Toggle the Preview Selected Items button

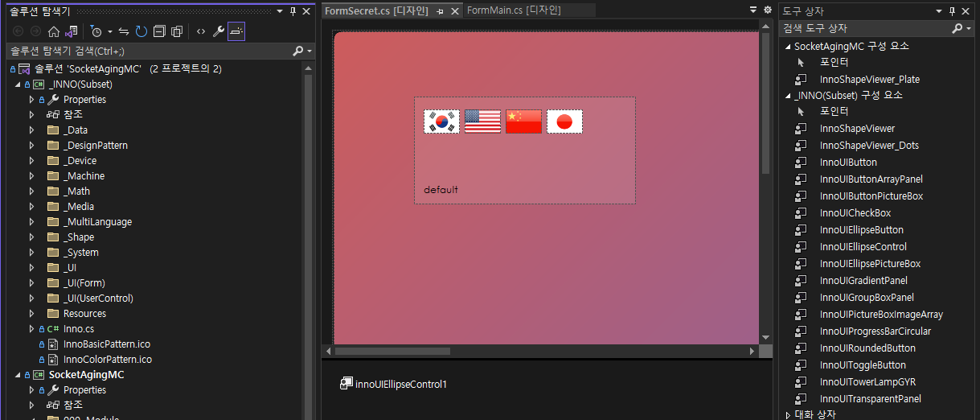236,31
